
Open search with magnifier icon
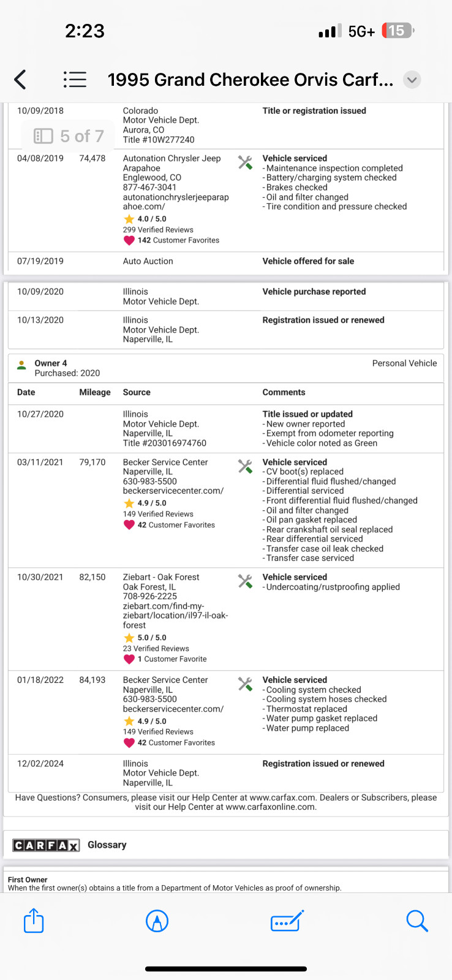pyautogui.click(x=416, y=921)
